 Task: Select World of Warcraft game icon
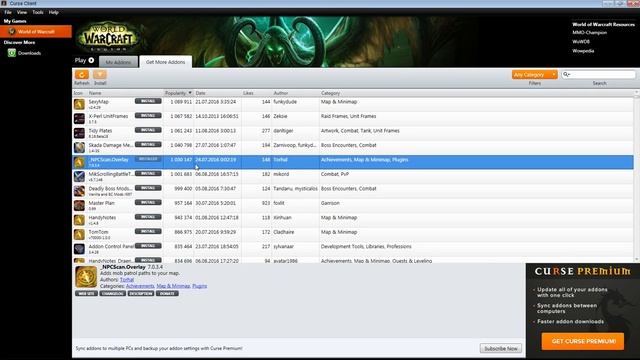(x=12, y=31)
